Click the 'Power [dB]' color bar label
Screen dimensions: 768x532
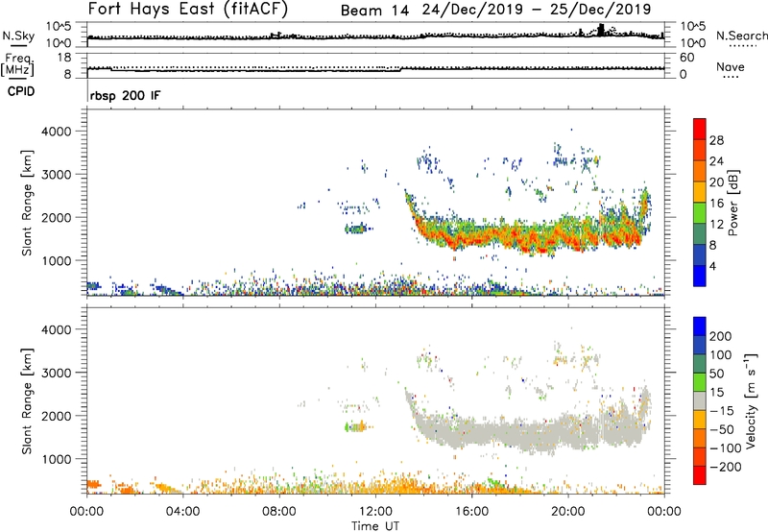click(x=733, y=203)
